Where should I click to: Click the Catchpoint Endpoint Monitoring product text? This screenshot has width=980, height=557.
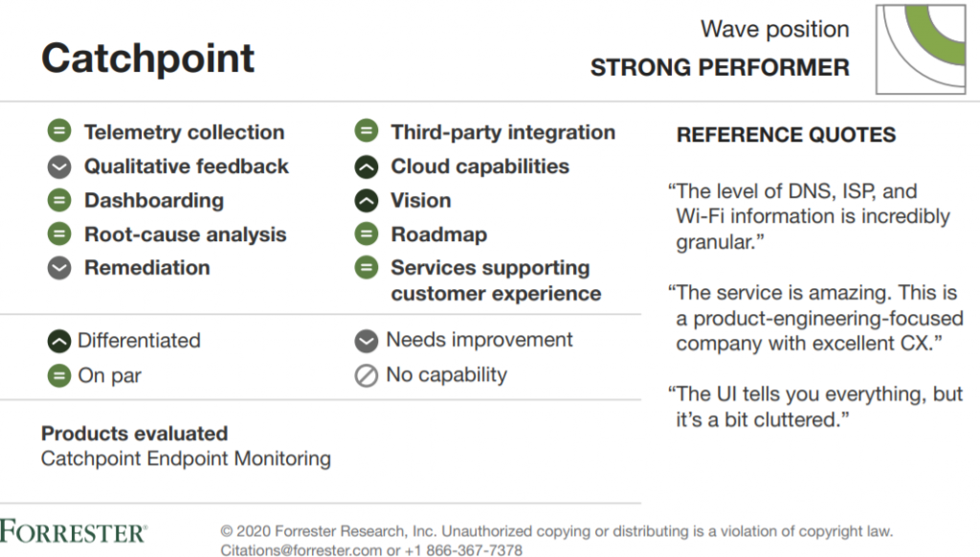[x=186, y=458]
